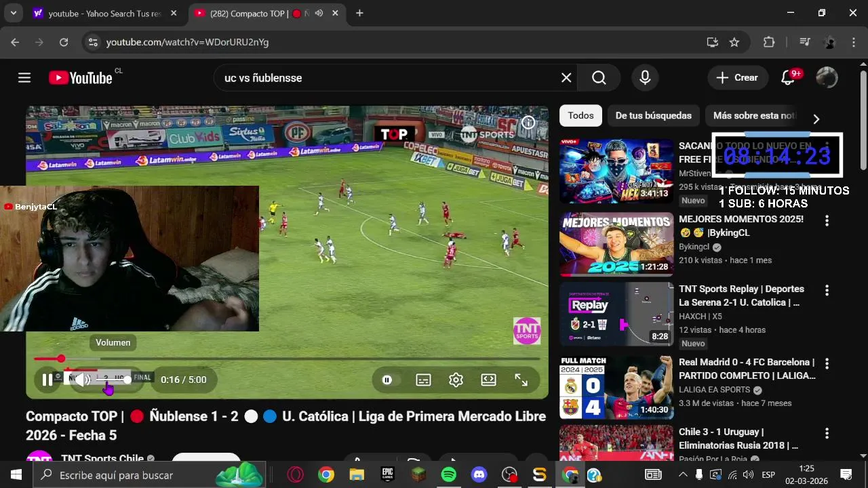
Task: Open the Windows Start menu
Action: pyautogui.click(x=16, y=475)
